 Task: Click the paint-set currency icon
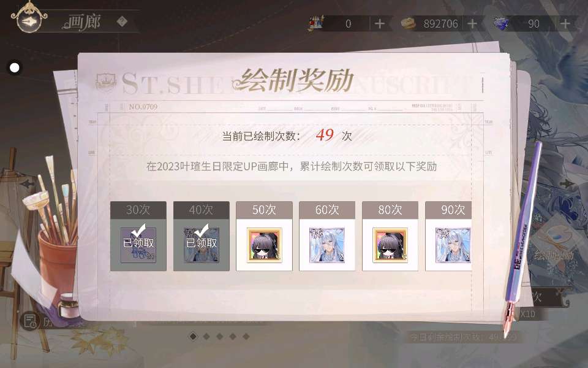[x=316, y=23]
